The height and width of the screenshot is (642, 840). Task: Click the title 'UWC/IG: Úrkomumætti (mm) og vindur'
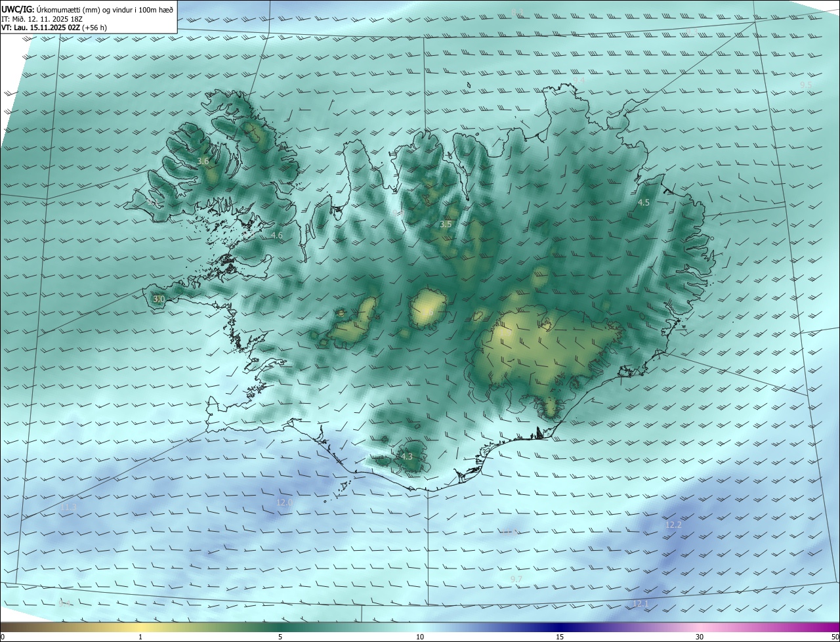[88, 9]
